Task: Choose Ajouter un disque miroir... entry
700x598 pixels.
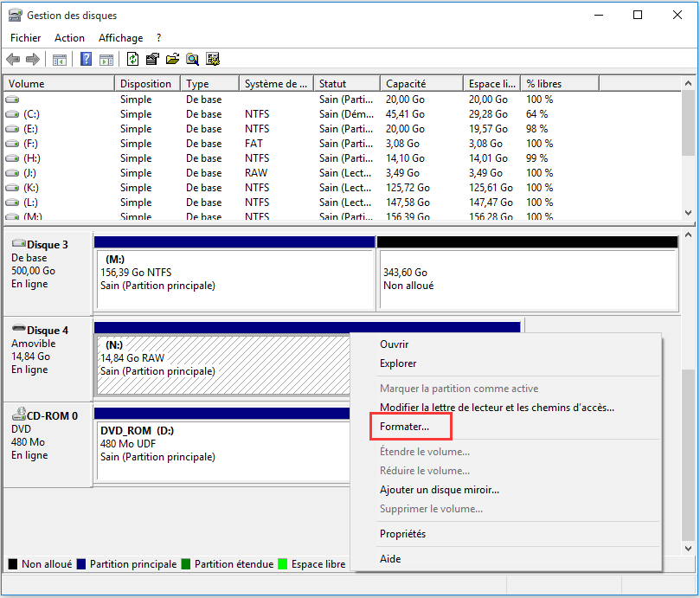Action: [440, 490]
